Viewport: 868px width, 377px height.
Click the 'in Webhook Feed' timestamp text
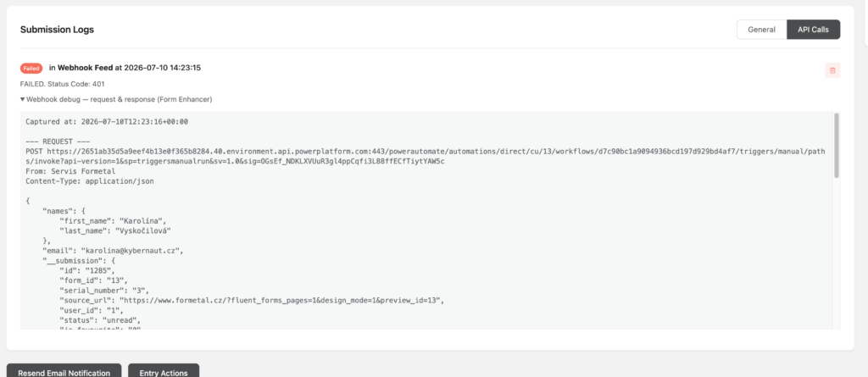(x=125, y=68)
